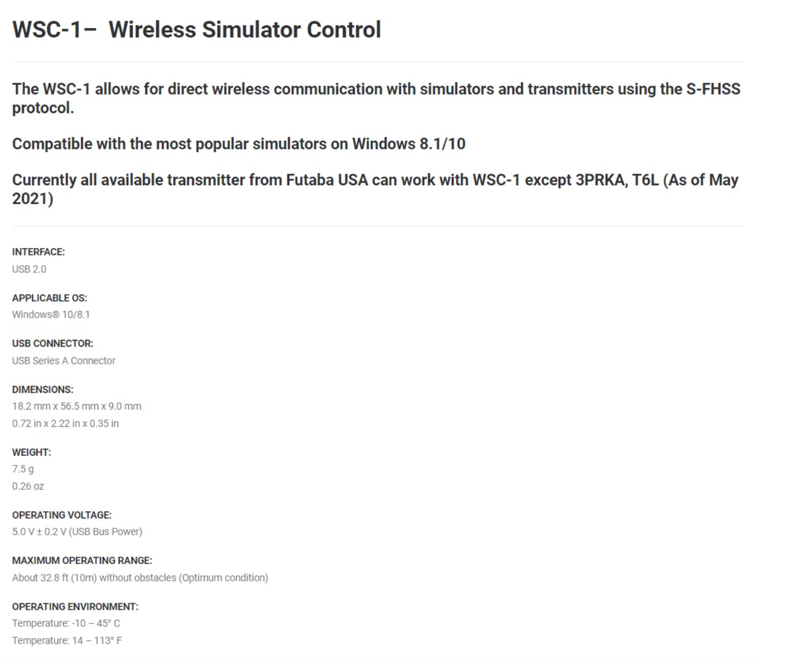Click the 0.26 oz weight value
Viewport: 805px width, 672px height.
[28, 486]
